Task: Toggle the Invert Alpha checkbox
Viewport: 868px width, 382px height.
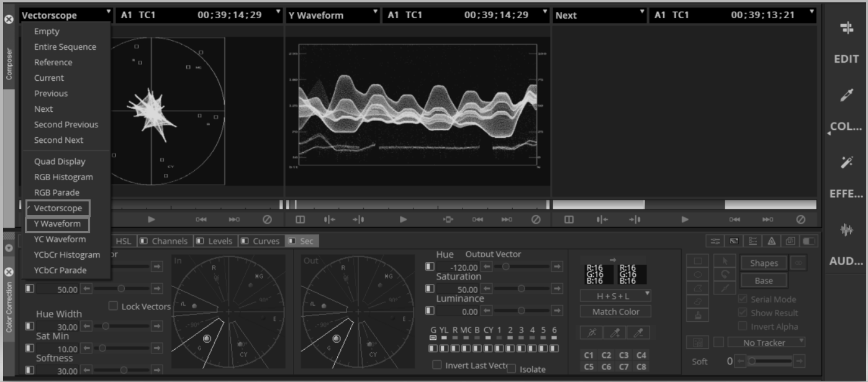Action: 743,326
